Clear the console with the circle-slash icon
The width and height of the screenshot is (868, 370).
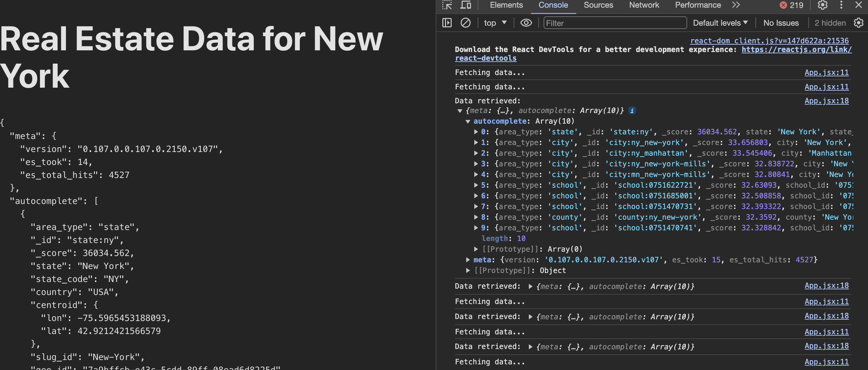(466, 23)
